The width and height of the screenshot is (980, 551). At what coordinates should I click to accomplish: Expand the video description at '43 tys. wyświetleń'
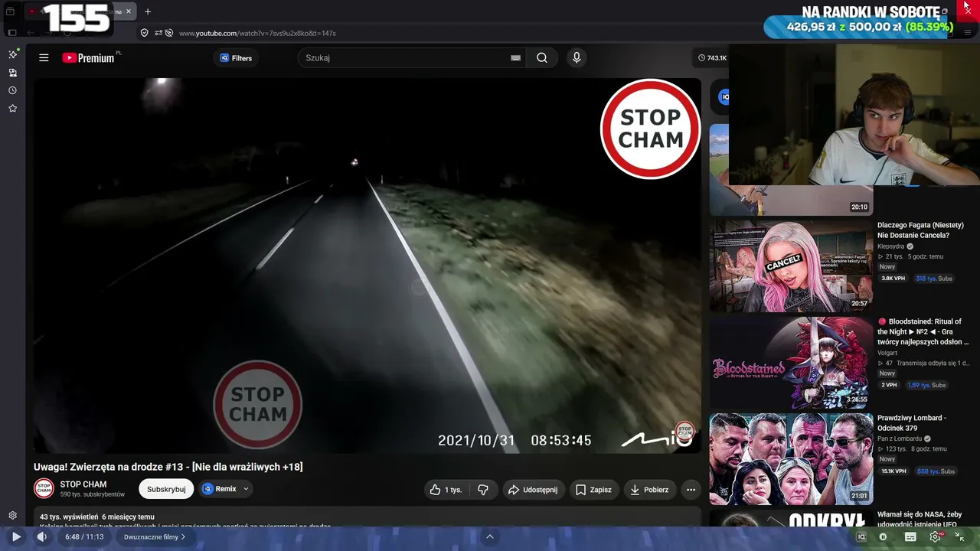[97, 517]
